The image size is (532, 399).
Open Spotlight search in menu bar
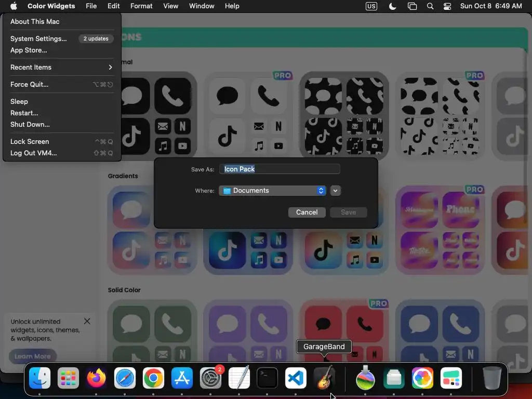[430, 6]
